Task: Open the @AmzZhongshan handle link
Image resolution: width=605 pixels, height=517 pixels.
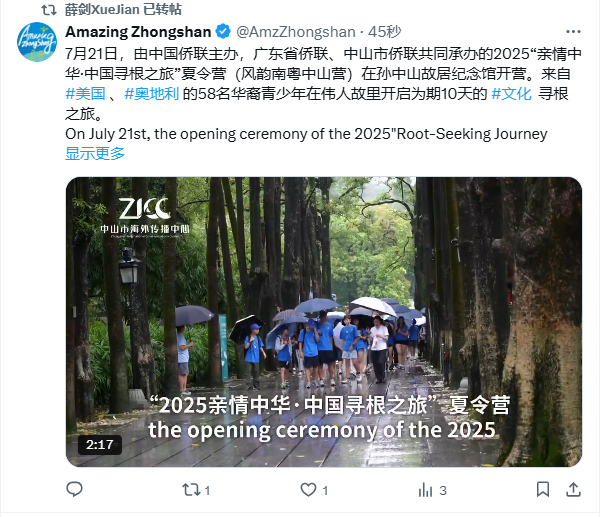Action: 296,32
